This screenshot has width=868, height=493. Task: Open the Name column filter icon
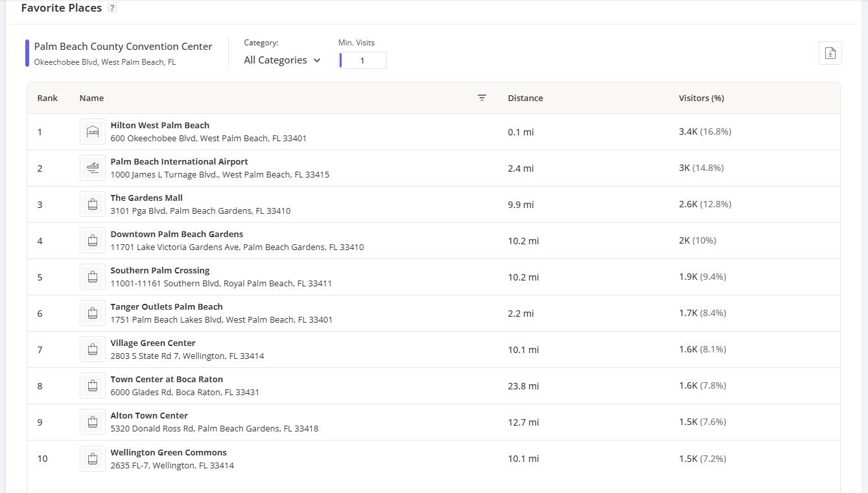482,98
